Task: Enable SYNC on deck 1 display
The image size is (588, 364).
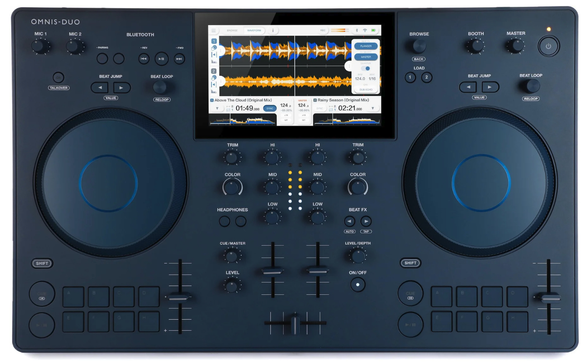Action: (270, 108)
